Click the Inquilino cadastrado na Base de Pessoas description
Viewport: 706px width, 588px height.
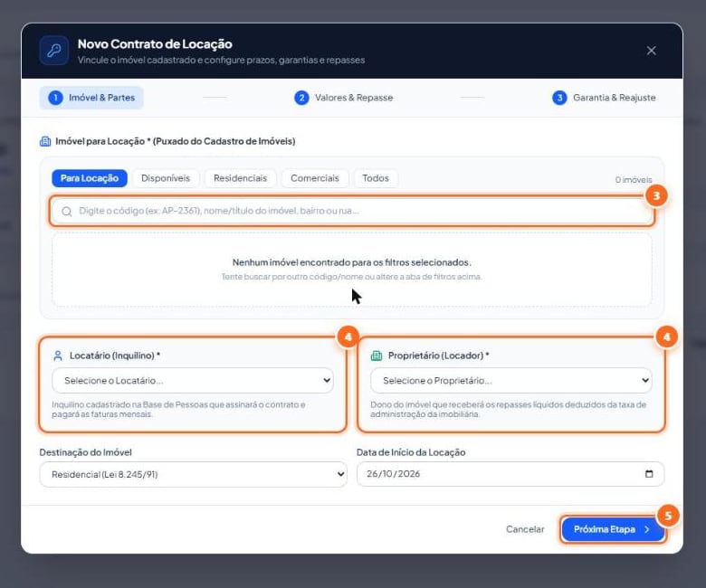(178, 410)
